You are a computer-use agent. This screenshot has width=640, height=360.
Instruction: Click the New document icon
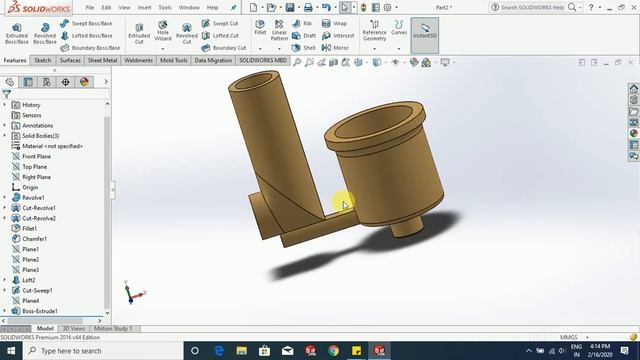tap(253, 7)
